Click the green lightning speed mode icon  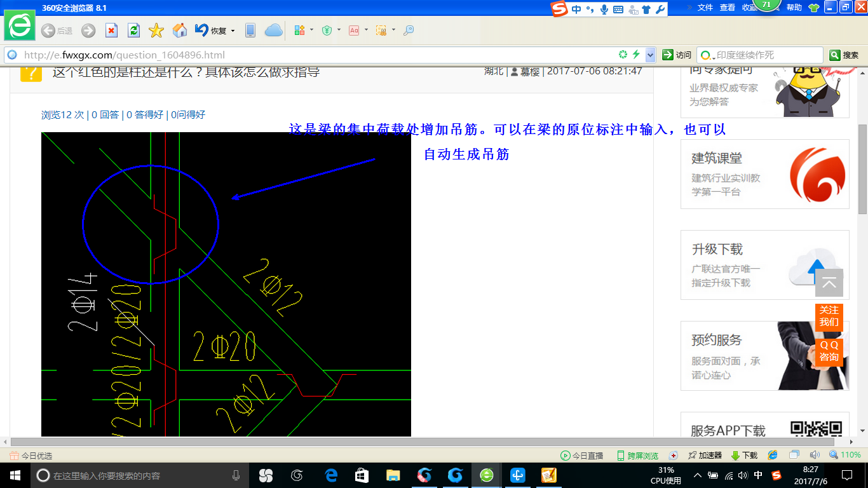[x=635, y=55]
